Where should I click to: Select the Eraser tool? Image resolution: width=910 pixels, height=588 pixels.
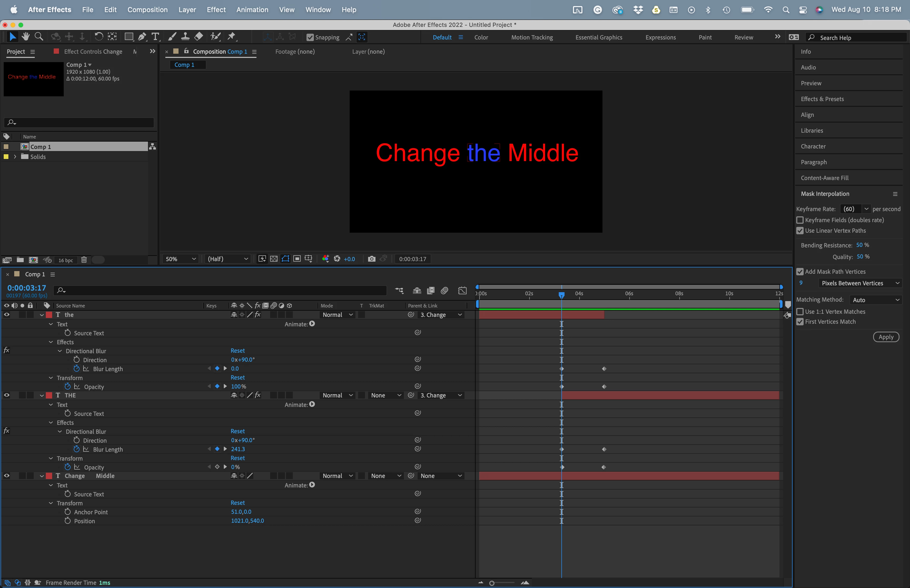click(x=199, y=37)
